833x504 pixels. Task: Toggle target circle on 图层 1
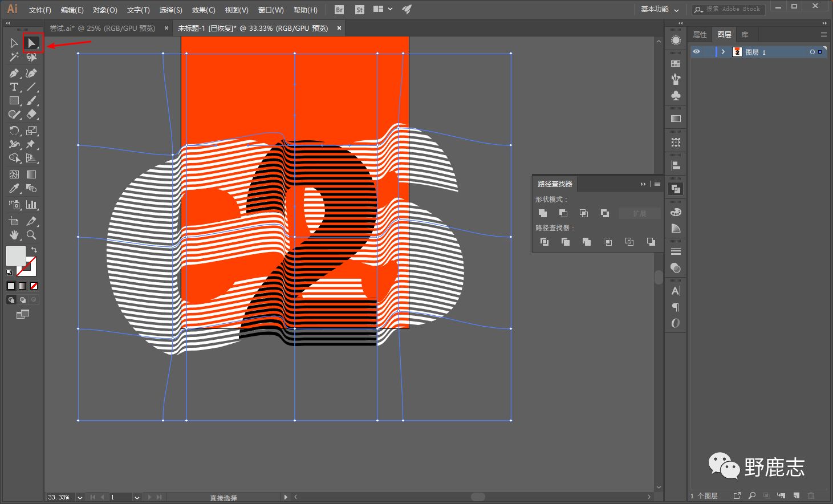(812, 52)
